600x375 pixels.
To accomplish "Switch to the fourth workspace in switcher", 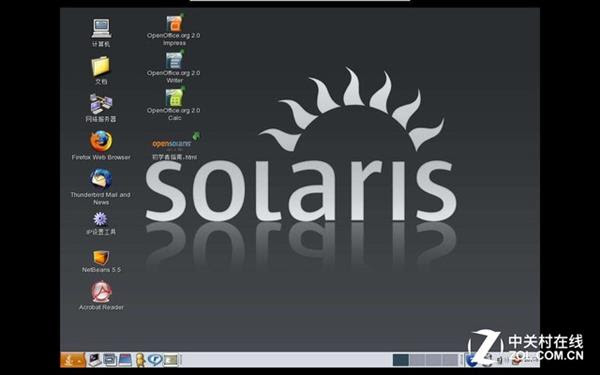I will (450, 360).
